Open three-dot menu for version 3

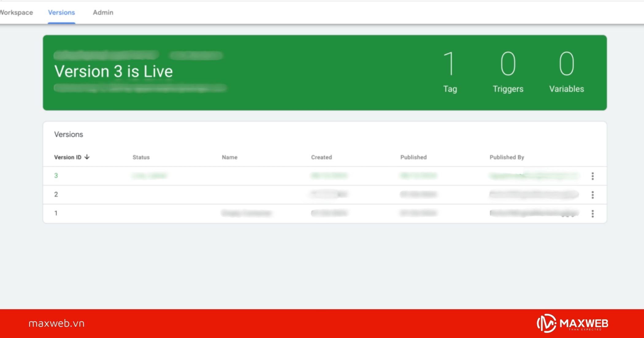[x=592, y=176]
